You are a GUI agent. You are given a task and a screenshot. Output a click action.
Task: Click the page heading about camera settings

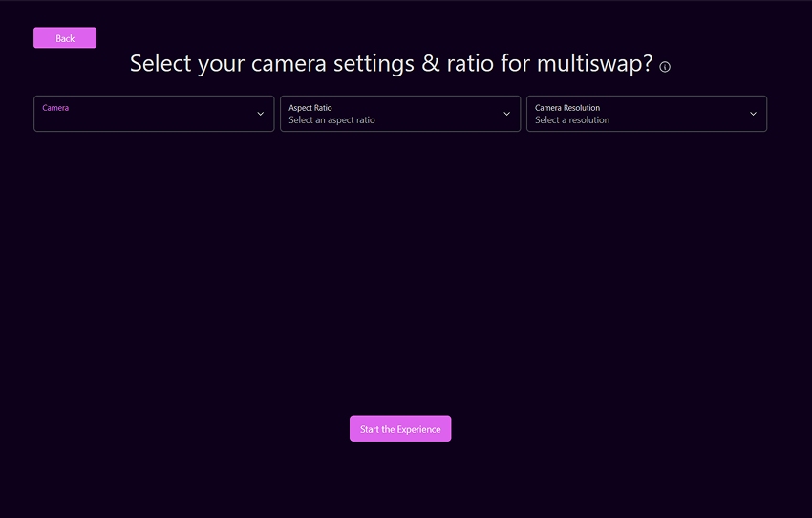pos(391,64)
